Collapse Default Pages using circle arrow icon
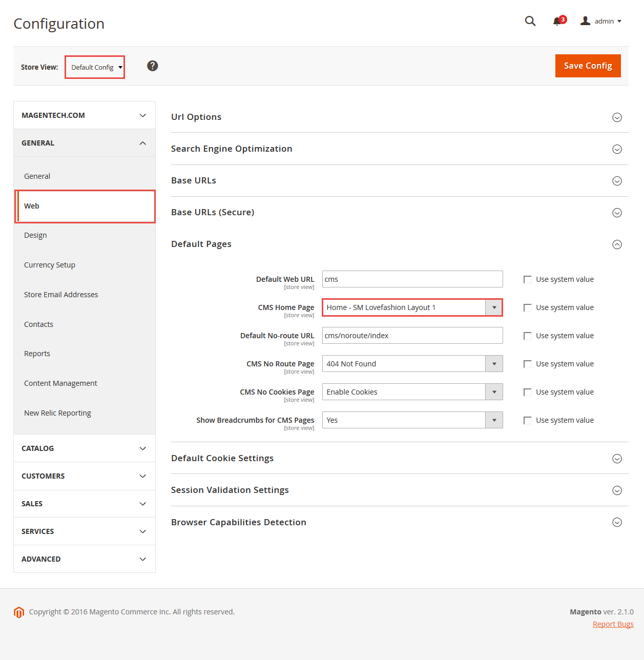This screenshot has height=660, width=644. pyautogui.click(x=617, y=244)
